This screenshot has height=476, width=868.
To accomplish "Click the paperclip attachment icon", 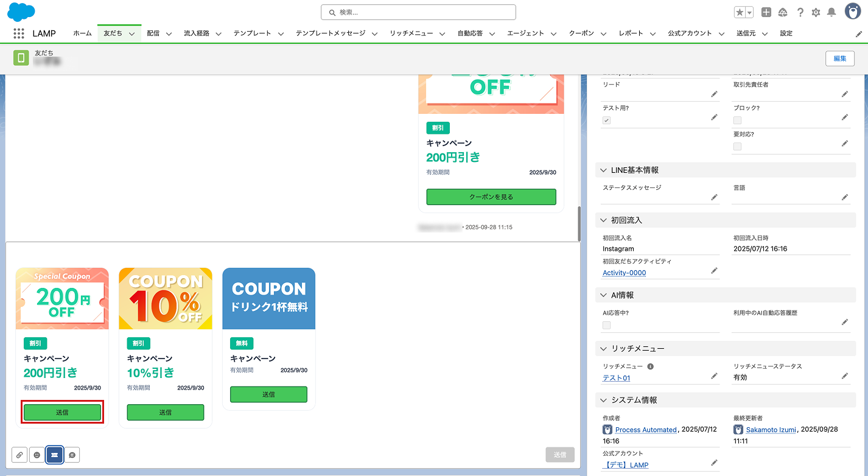I will [x=19, y=455].
